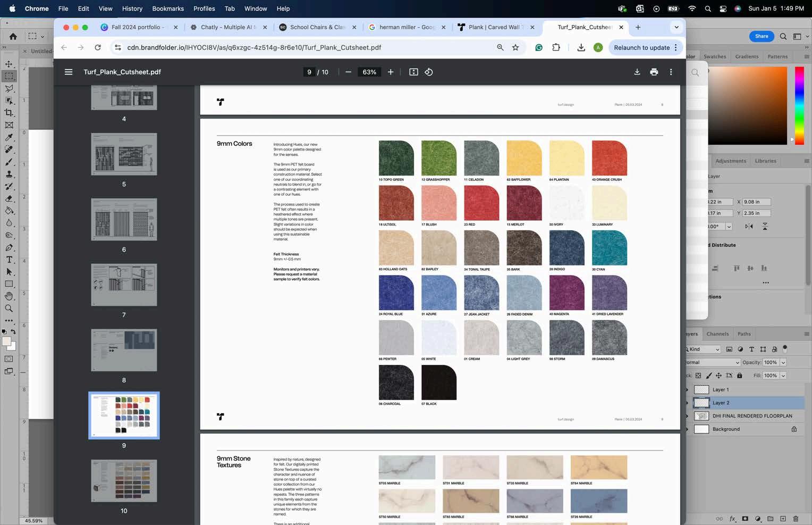Toggle type layer filter in Layers panel
The height and width of the screenshot is (525, 812).
tap(751, 349)
